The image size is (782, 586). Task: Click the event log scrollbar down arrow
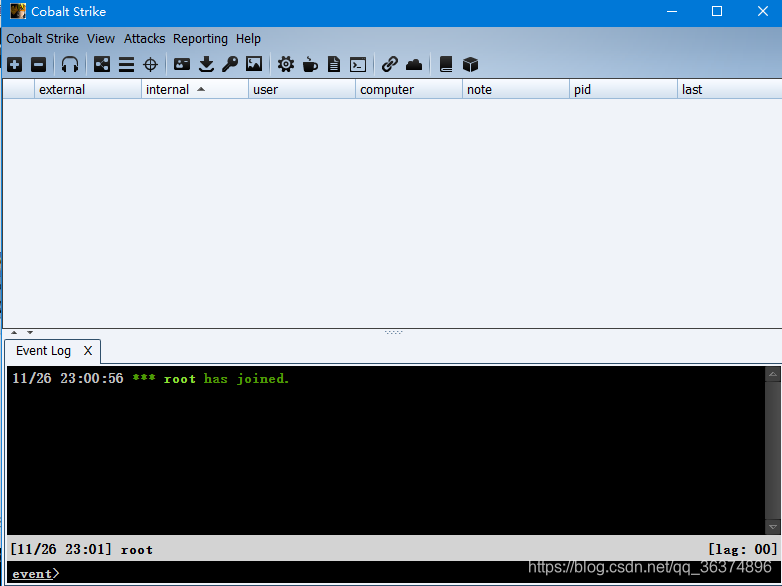pos(773,527)
